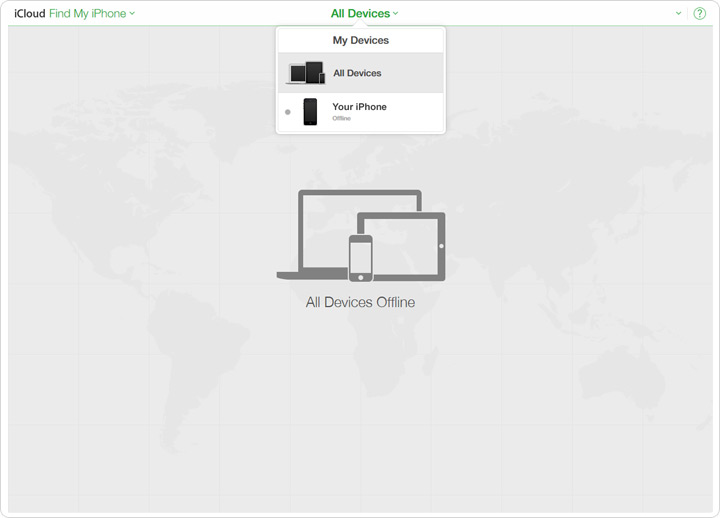720x518 pixels.
Task: Click the large offline devices illustration
Action: 361,236
